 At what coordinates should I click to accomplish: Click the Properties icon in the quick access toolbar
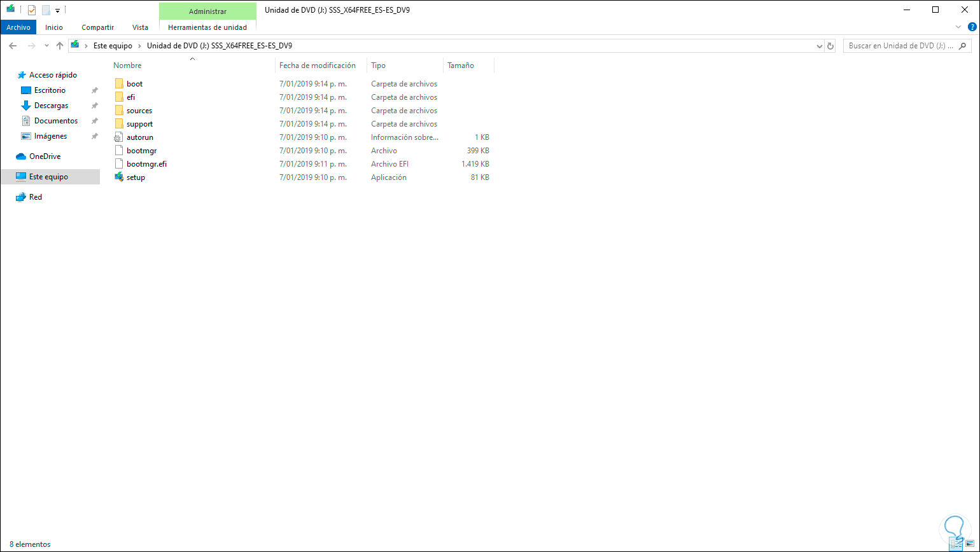point(32,10)
